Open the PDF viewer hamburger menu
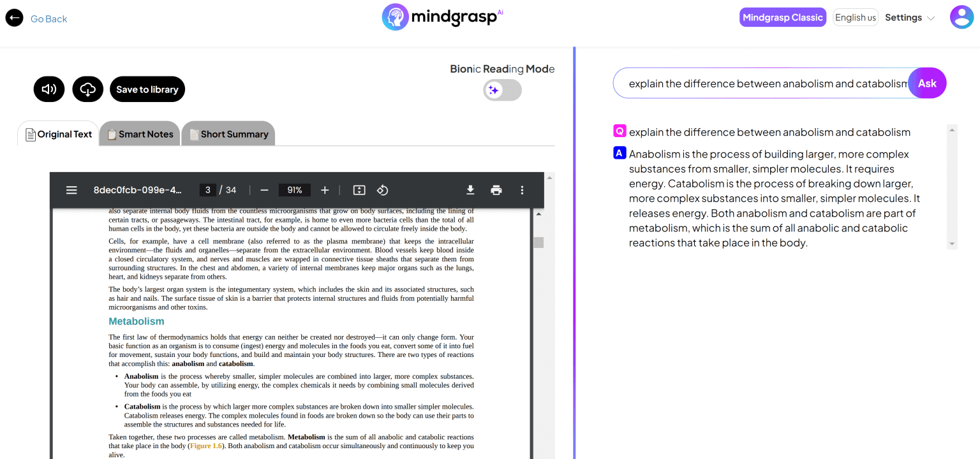The width and height of the screenshot is (980, 459). (x=71, y=189)
